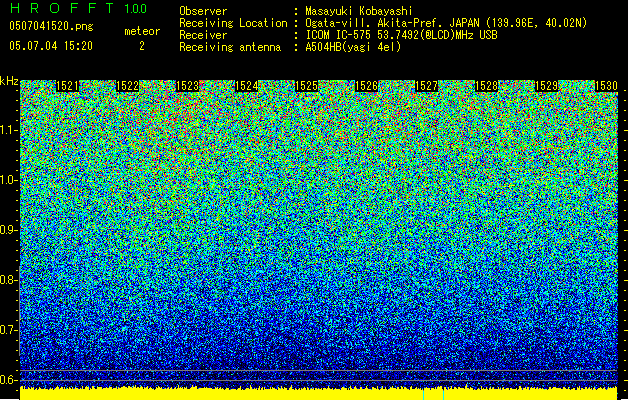The height and width of the screenshot is (400, 629).
Task: Click the Receiver field label
Action: (203, 35)
